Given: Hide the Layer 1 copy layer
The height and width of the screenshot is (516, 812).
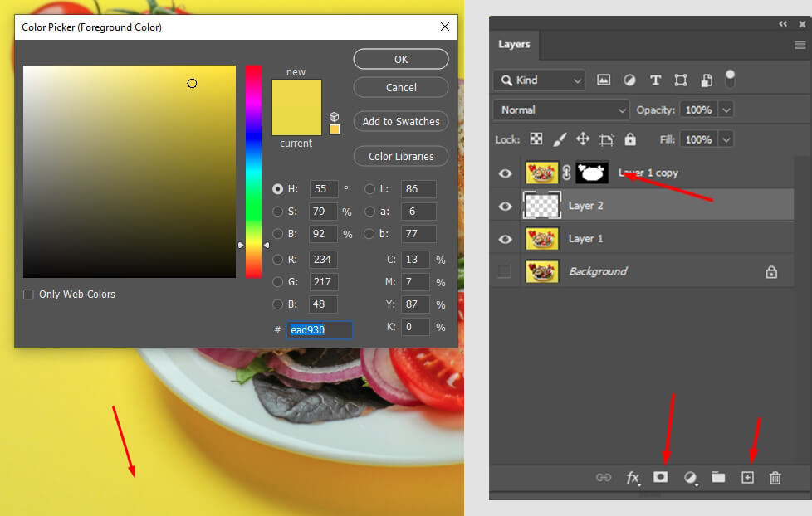Looking at the screenshot, I should pos(506,173).
